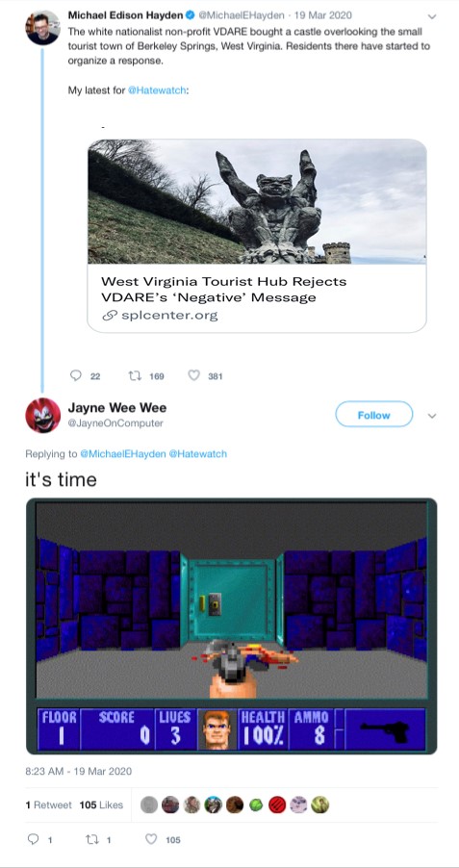Screen dimensions: 459x868
Task: Like the reply with 105 likes
Action: tap(151, 840)
